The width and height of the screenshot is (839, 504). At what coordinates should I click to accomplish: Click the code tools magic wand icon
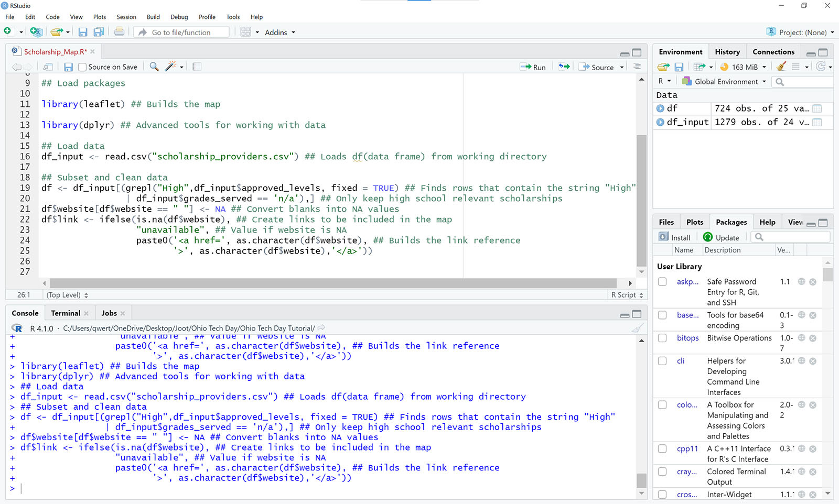click(x=170, y=67)
